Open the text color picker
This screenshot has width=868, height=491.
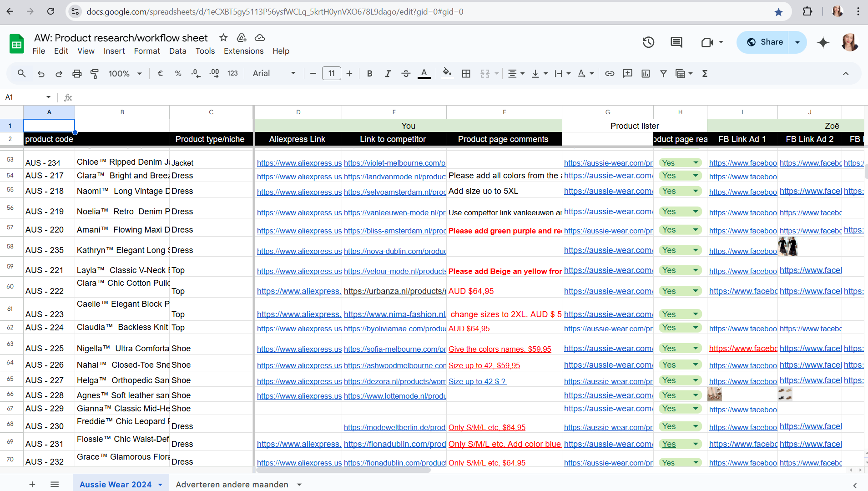click(424, 73)
